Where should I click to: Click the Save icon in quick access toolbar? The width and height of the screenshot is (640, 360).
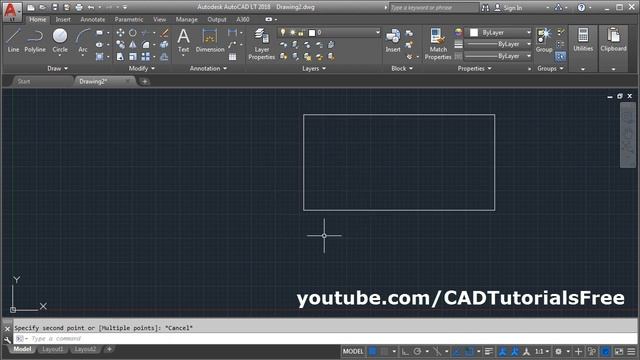(x=55, y=7)
